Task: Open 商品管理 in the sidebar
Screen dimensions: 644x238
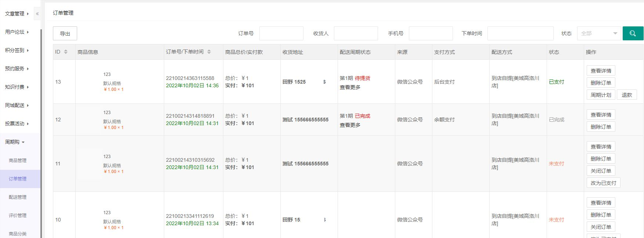Action: (x=18, y=160)
